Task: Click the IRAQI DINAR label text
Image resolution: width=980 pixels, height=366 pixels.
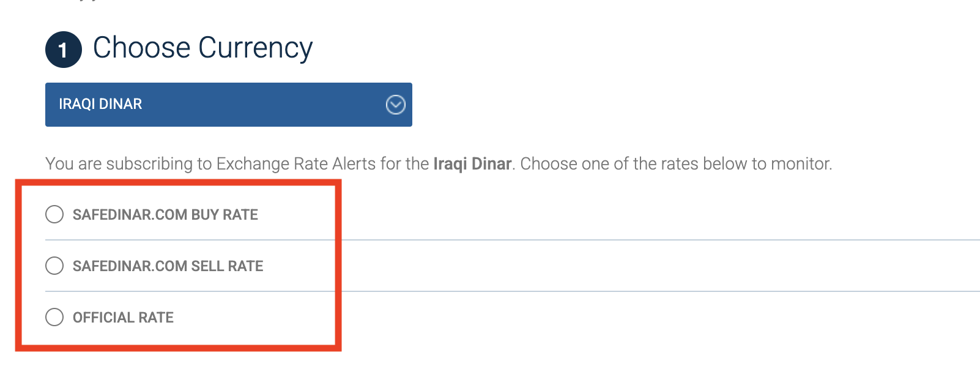Action: coord(100,104)
